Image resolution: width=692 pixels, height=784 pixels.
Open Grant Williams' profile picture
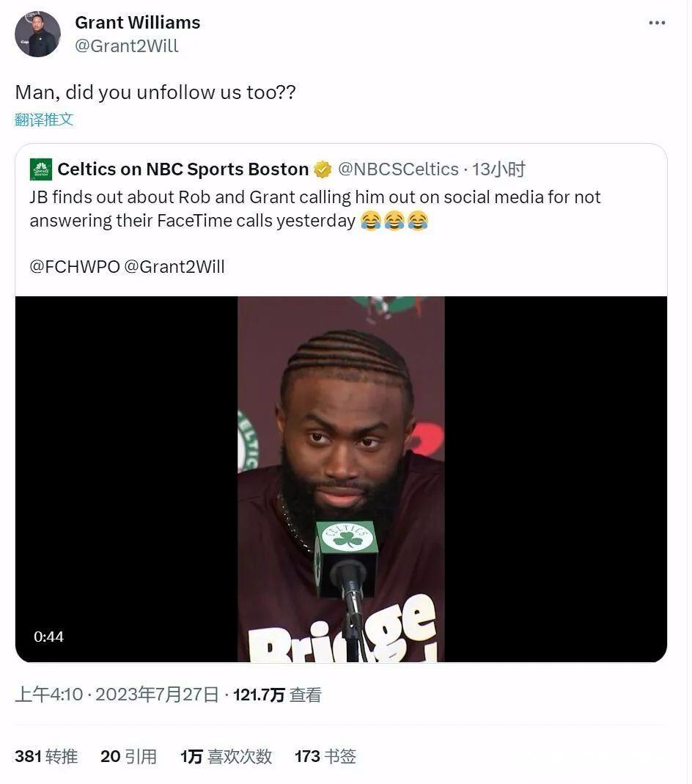pos(37,34)
